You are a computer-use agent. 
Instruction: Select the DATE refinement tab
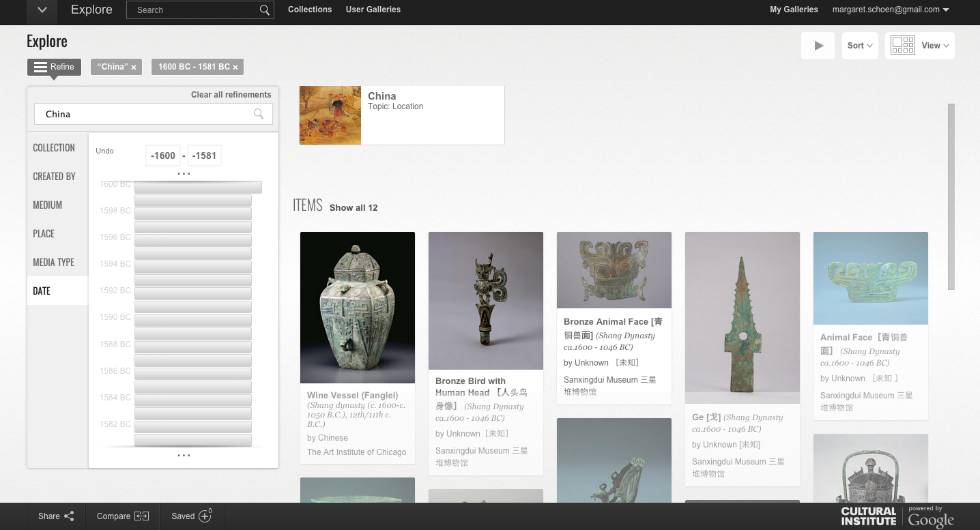pos(57,291)
